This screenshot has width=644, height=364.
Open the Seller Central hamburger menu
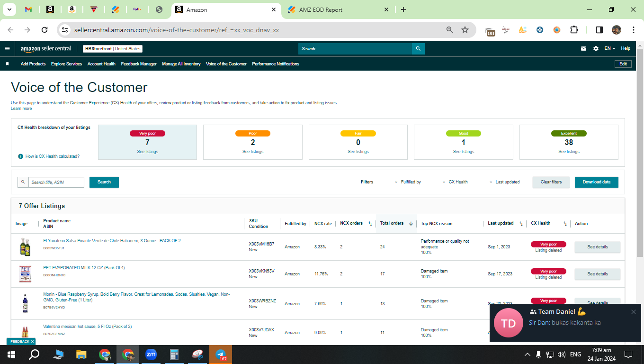click(7, 48)
